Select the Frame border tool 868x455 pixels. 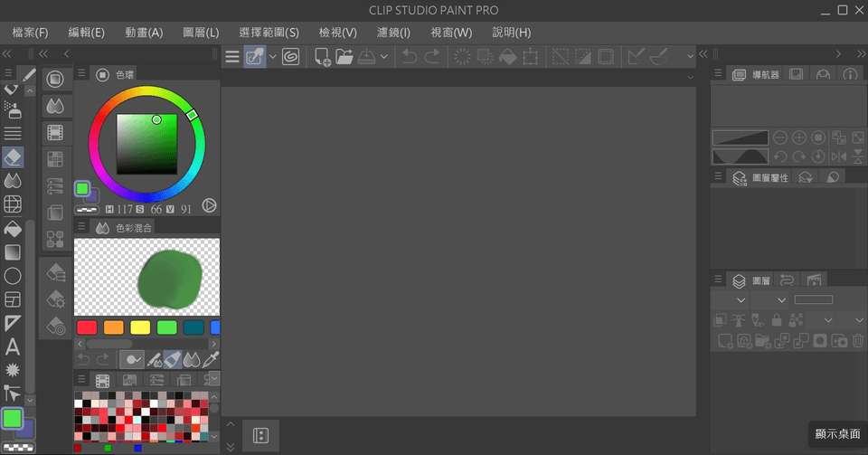click(13, 299)
